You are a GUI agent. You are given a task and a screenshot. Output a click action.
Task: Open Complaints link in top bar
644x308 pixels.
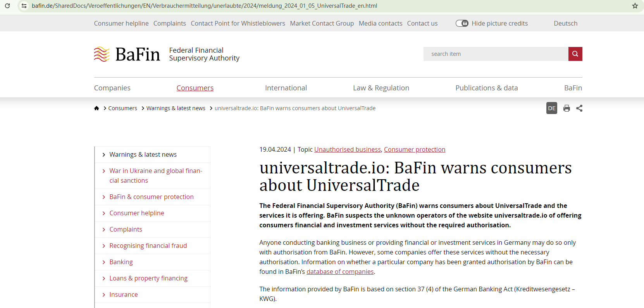pyautogui.click(x=170, y=23)
